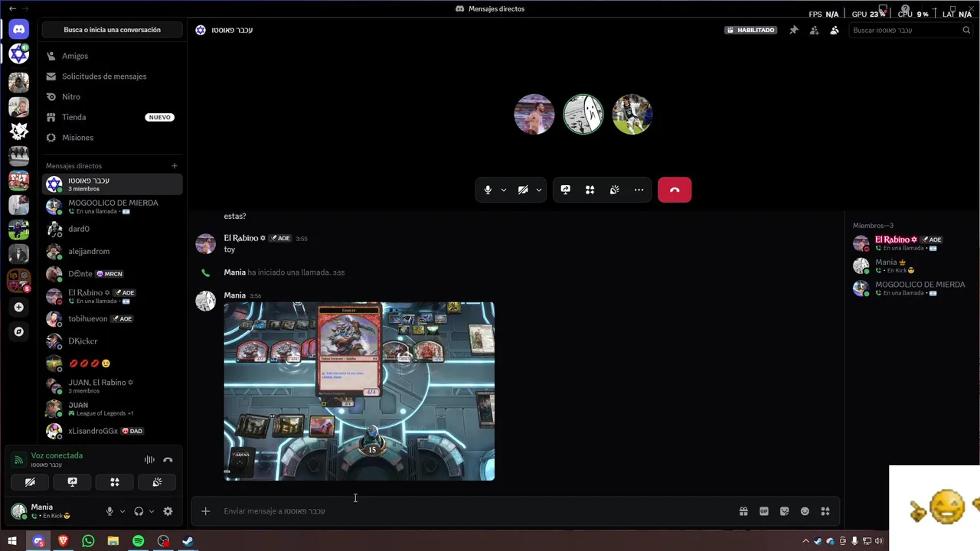Expand input device options in user panel
The image size is (980, 551).
122,511
